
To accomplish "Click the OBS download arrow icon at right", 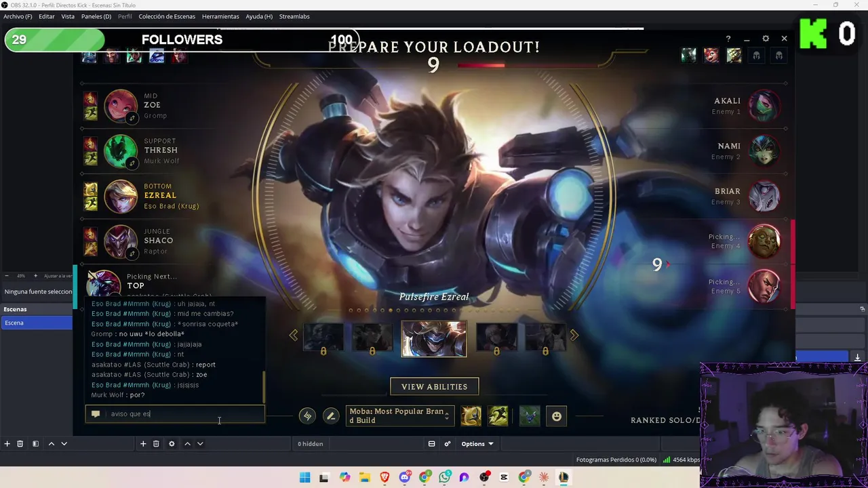I will (x=857, y=357).
